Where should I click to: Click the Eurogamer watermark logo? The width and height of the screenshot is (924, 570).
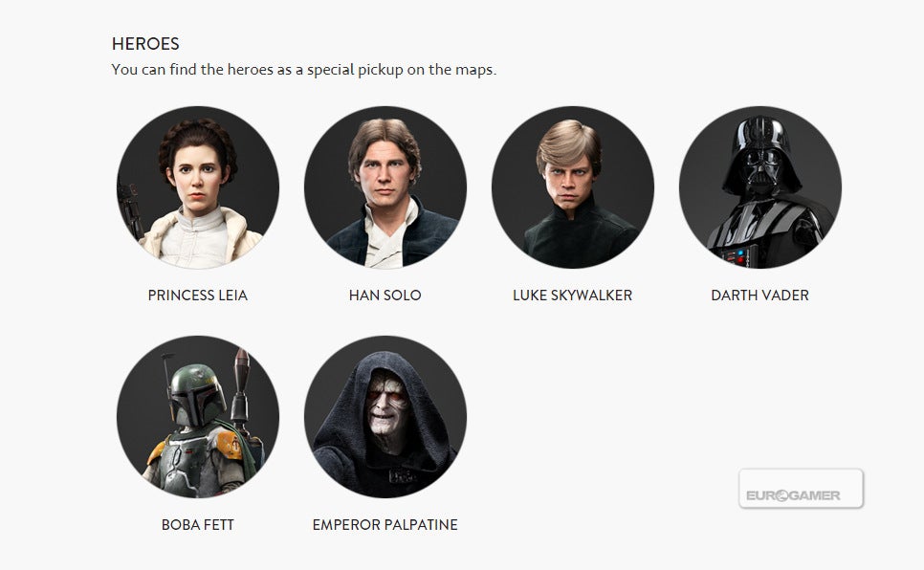point(801,489)
